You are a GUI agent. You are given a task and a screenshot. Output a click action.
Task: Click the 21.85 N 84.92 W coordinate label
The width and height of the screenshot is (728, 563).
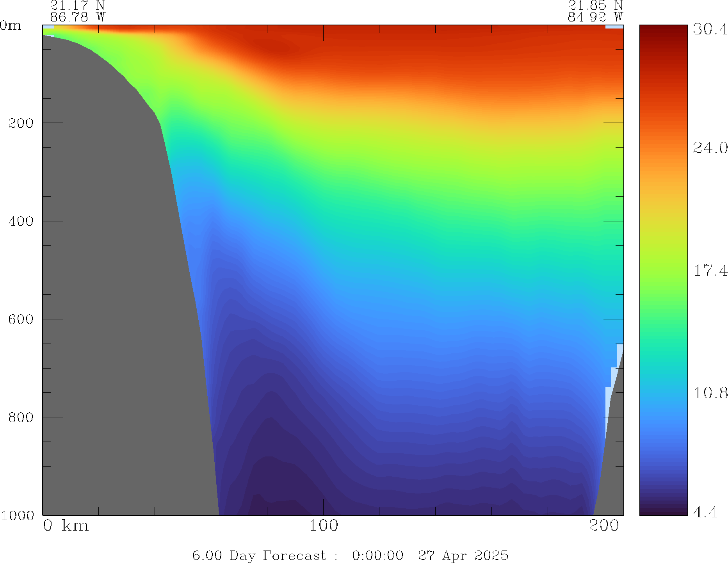[x=595, y=11]
